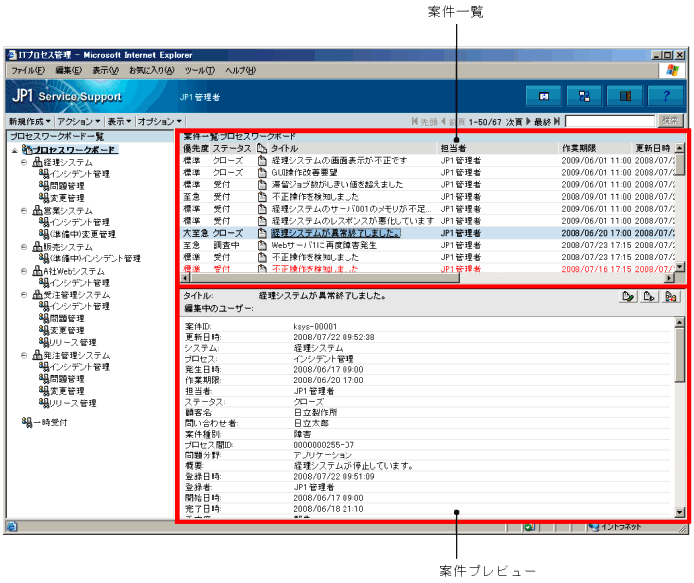This screenshot has height=583, width=694.
Task: Open help with the question mark button
Action: 665,96
